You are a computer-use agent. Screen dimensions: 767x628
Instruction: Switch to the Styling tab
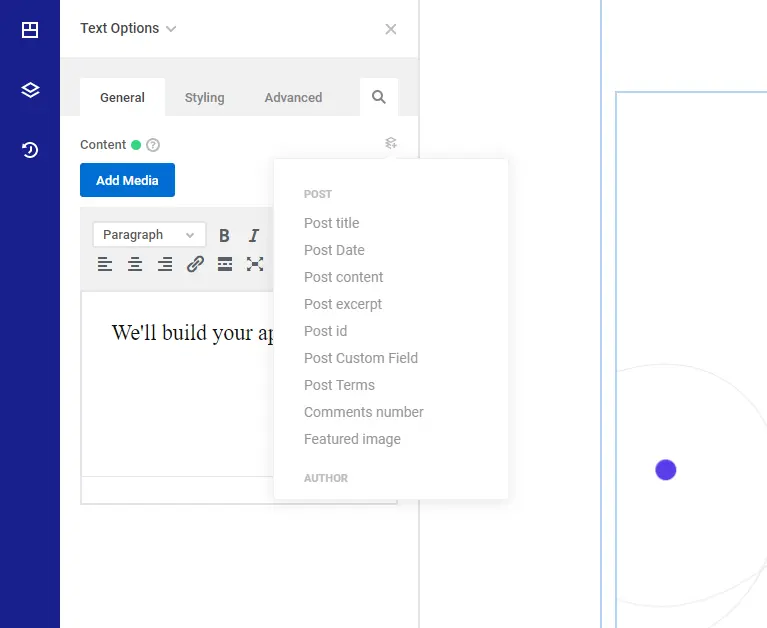point(204,97)
